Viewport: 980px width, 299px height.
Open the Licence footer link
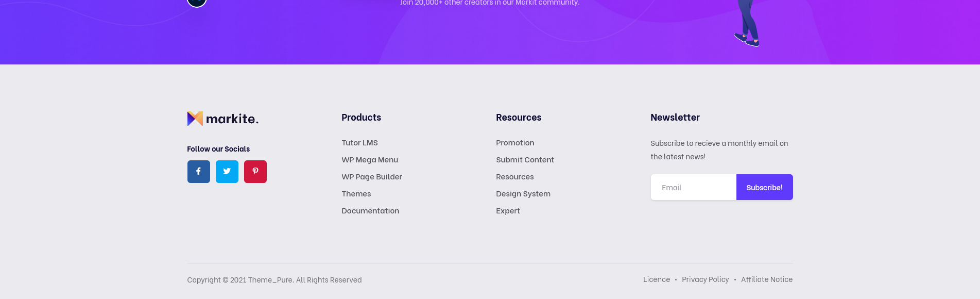656,279
